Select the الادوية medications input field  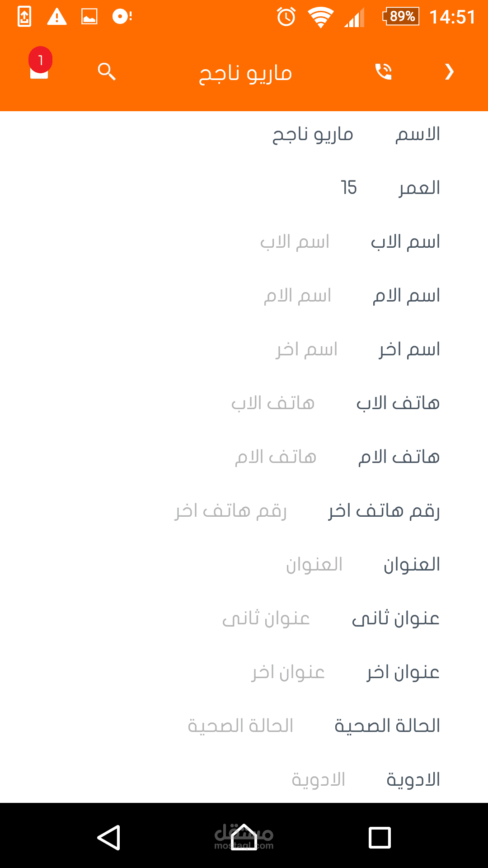click(319, 780)
